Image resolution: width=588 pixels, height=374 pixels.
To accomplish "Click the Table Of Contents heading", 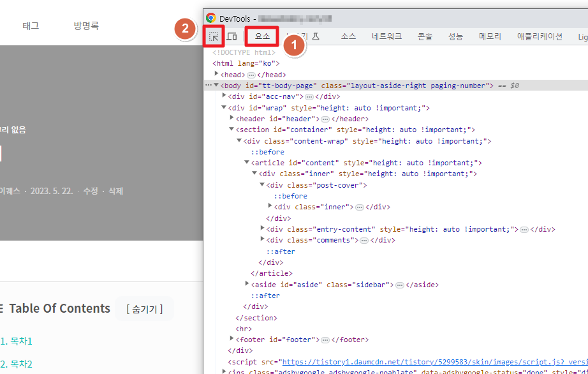I will point(59,308).
